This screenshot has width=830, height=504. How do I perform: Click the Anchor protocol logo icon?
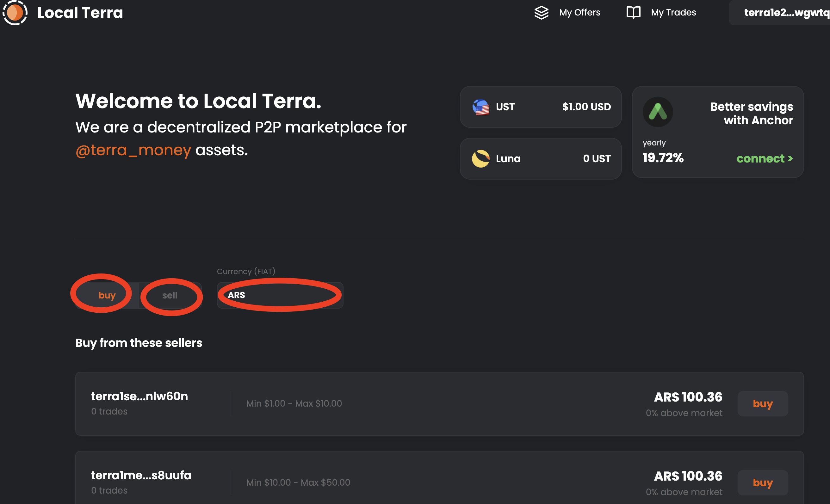click(658, 112)
